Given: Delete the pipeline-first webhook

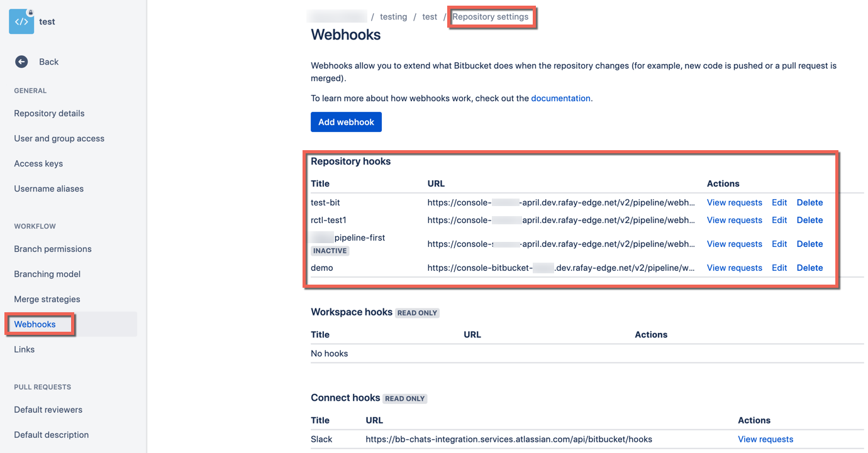Looking at the screenshot, I should coord(810,244).
